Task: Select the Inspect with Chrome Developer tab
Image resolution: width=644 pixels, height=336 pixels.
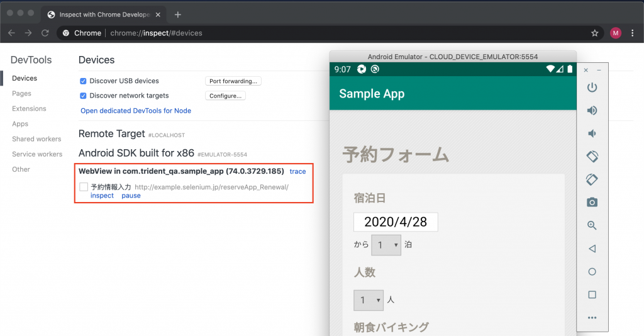Action: pyautogui.click(x=104, y=15)
